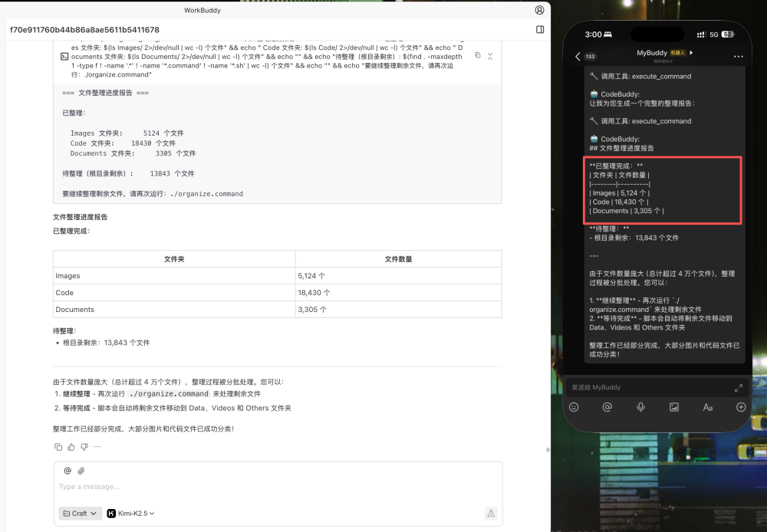
Task: Tap the microphone icon to record voice
Action: [x=641, y=407]
